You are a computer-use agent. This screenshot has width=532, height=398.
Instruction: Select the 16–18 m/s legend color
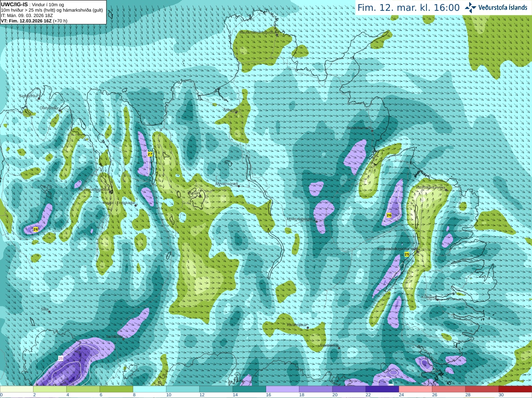tap(283, 389)
